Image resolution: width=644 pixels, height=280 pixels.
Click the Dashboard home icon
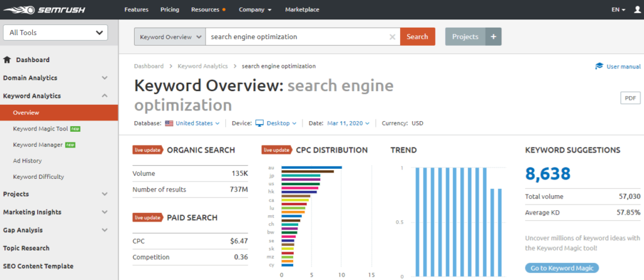coord(7,60)
